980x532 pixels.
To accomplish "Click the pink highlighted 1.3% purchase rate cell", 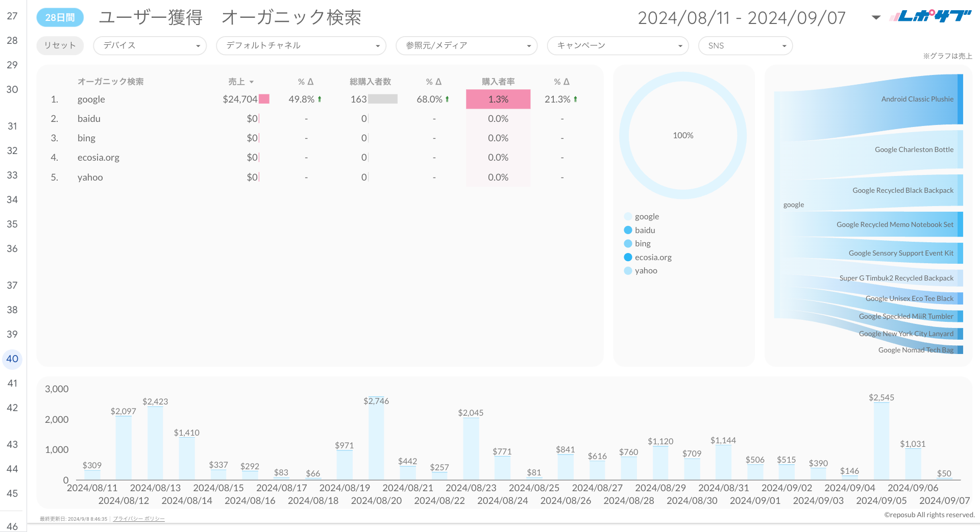I will [498, 99].
